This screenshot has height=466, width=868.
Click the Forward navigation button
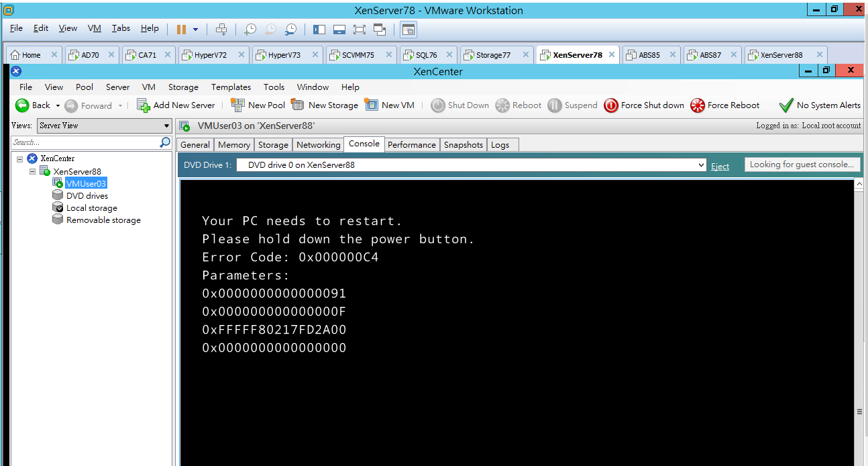click(89, 105)
